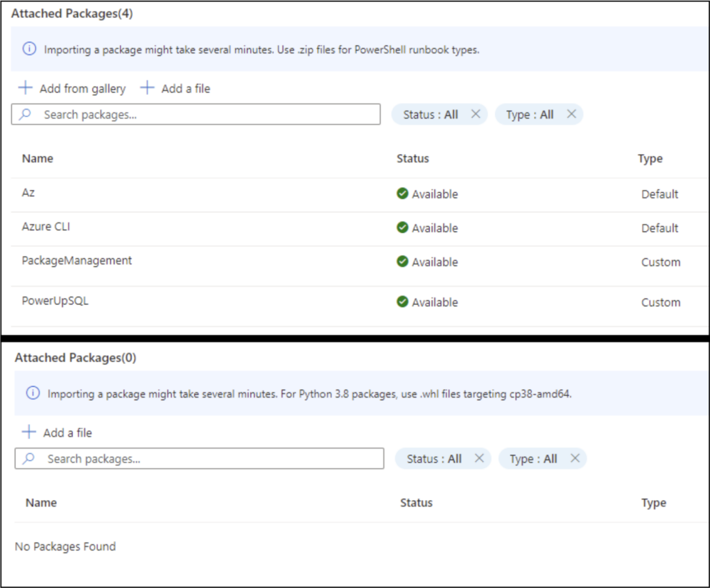Click the plus icon beside Add a file in the upper panel
Image resolution: width=710 pixels, height=588 pixels.
click(x=147, y=87)
